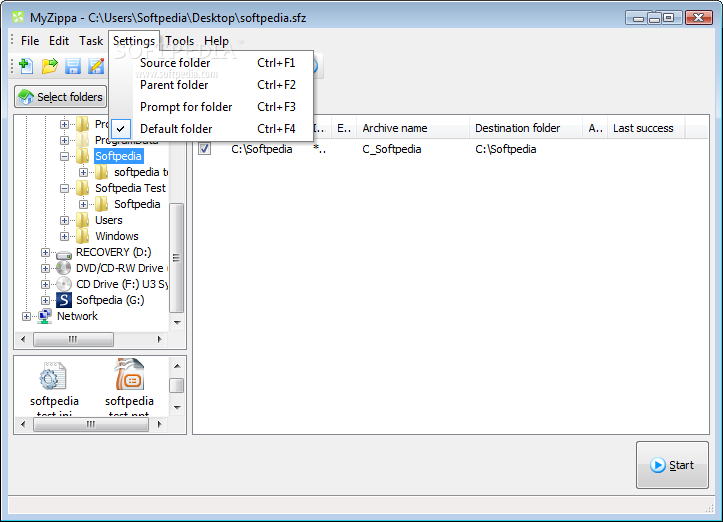Viewport: 723px width, 522px height.
Task: Choose Source folder menu entry
Action: click(212, 63)
